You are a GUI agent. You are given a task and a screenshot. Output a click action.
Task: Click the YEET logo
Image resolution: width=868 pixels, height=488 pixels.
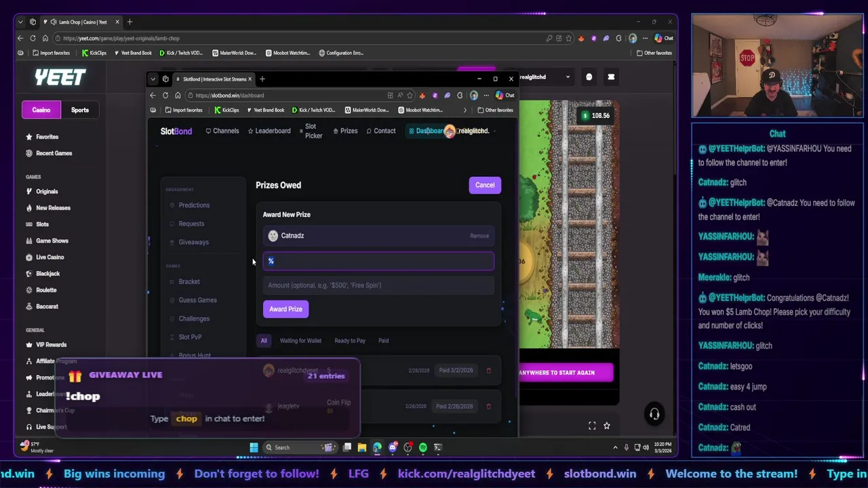pos(60,77)
